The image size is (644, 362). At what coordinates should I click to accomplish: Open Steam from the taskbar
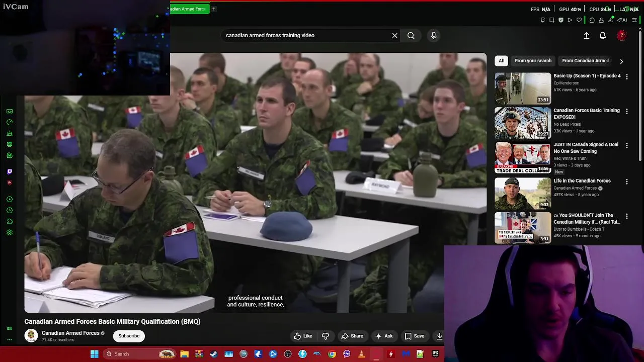click(x=214, y=354)
